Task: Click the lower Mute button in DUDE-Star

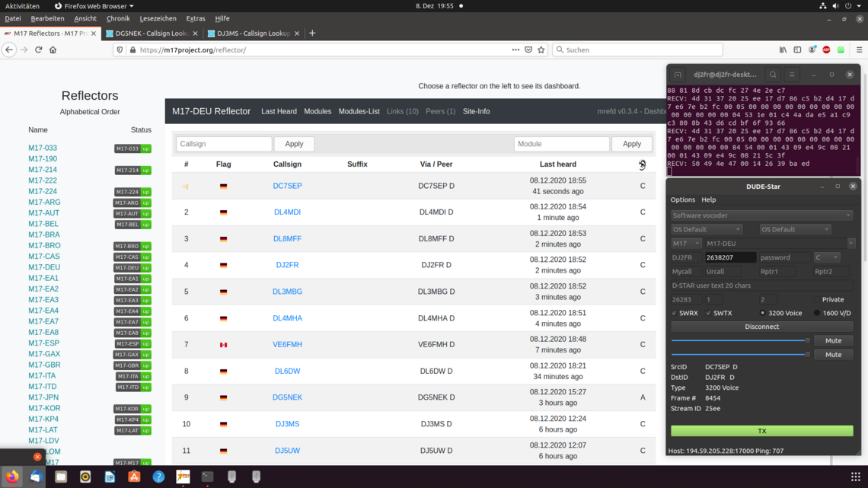Action: click(833, 355)
